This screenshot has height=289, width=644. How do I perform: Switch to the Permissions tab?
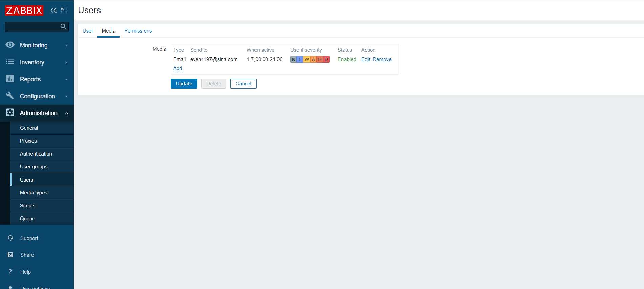(x=138, y=31)
